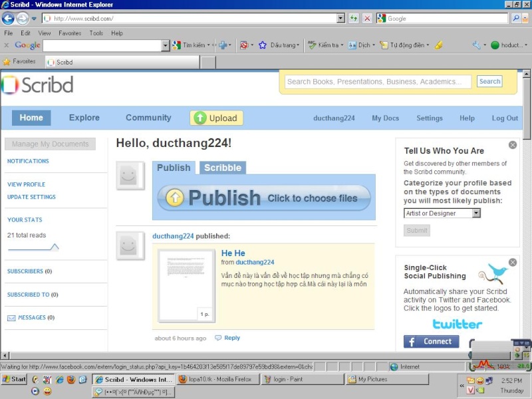This screenshot has width=532, height=399.
Task: Click the red Stop loading icon
Action: (367, 19)
